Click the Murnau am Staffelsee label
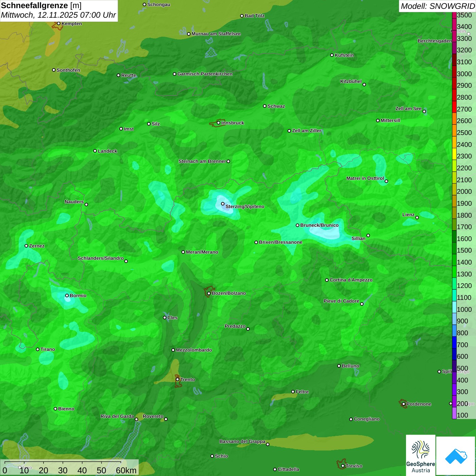476x476 pixels. click(216, 34)
